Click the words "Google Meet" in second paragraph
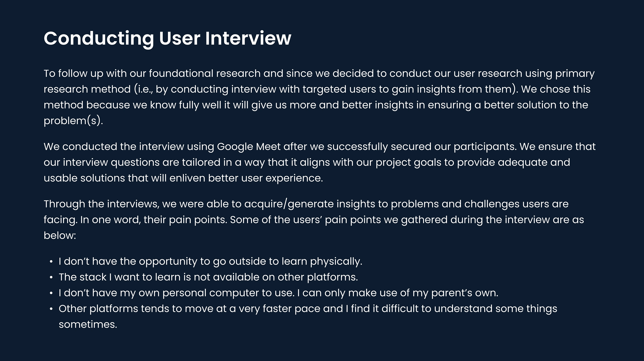The width and height of the screenshot is (644, 361). (x=249, y=146)
